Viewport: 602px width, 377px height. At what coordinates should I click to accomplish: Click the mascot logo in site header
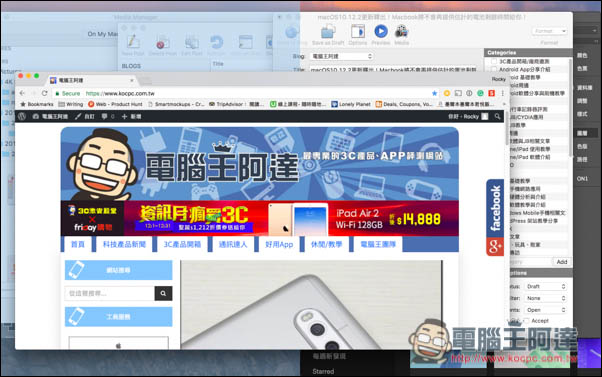(x=102, y=164)
